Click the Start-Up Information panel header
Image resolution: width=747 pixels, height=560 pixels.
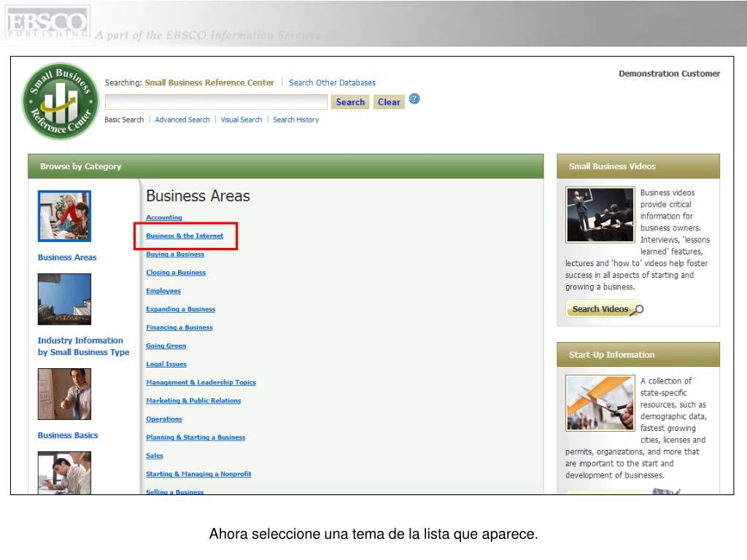pos(638,355)
